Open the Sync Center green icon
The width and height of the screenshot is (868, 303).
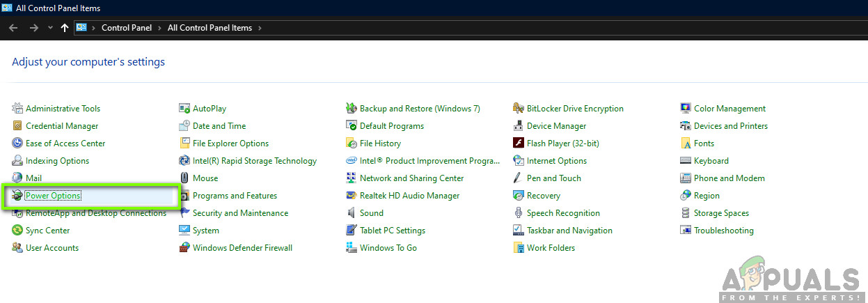17,231
